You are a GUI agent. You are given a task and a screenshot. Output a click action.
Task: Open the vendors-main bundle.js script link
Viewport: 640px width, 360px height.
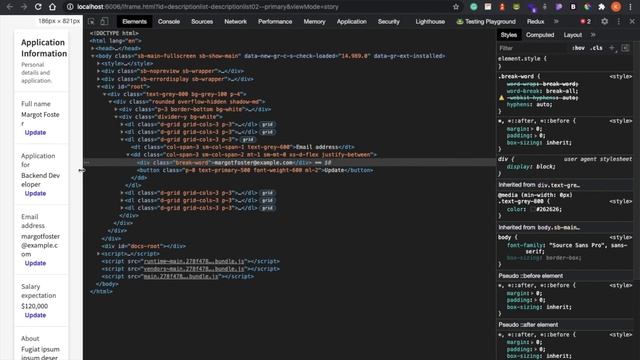click(194, 269)
